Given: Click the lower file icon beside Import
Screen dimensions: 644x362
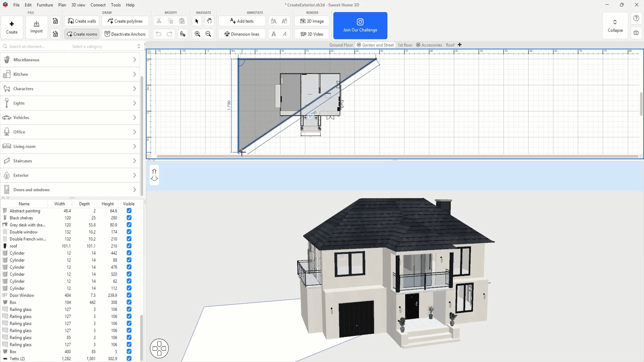Looking at the screenshot, I should coord(55,34).
